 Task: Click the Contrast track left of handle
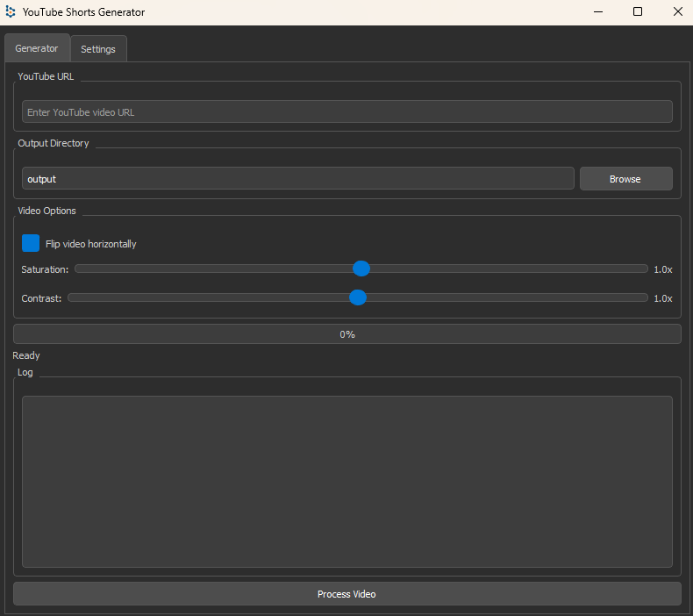tap(208, 297)
